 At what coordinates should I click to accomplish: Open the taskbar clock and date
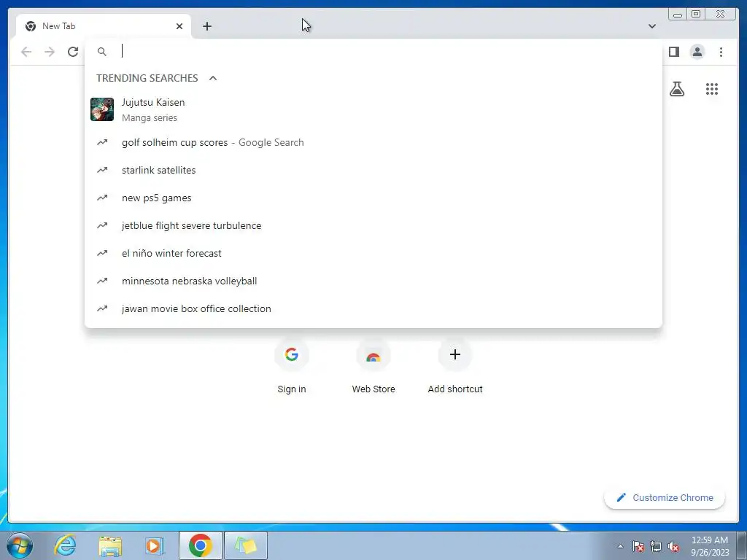pyautogui.click(x=710, y=546)
